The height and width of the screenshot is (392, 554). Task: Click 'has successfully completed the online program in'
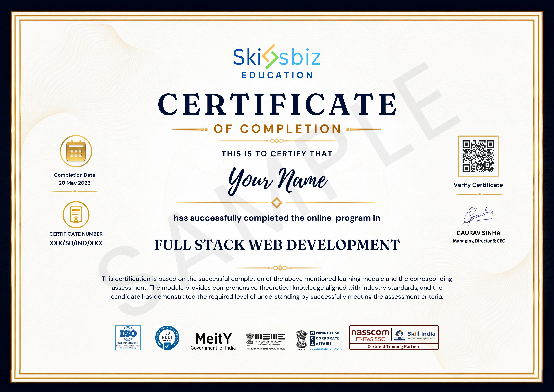277,218
